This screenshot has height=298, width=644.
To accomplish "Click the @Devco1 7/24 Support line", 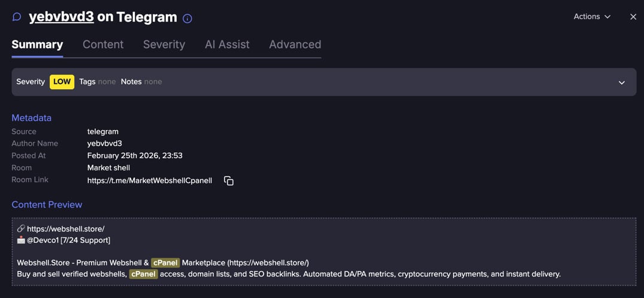I will tap(68, 240).
